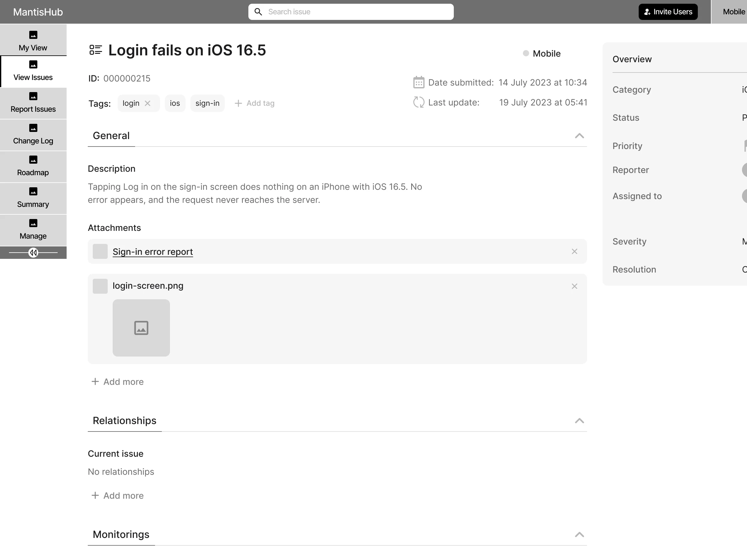Collapse the General section
Image resolution: width=747 pixels, height=560 pixels.
tap(579, 136)
